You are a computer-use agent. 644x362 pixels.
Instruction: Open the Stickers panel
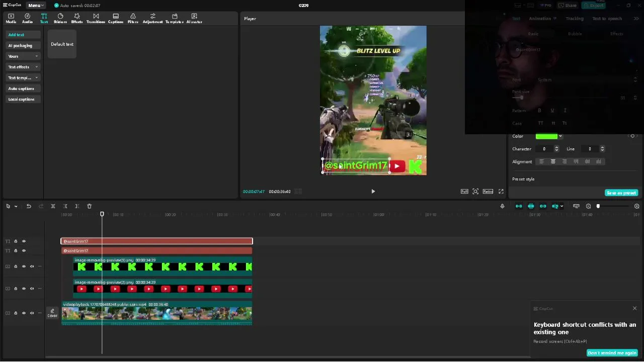click(x=60, y=19)
